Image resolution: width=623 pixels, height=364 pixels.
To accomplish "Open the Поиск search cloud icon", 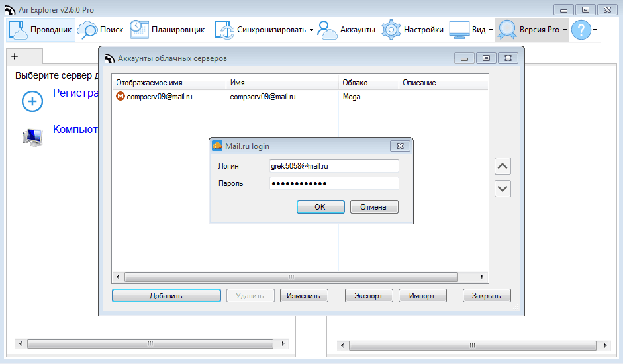I will coord(87,30).
